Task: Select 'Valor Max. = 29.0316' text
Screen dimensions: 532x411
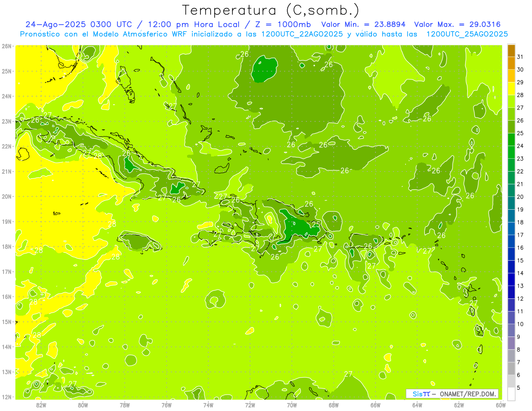Action: point(457,24)
